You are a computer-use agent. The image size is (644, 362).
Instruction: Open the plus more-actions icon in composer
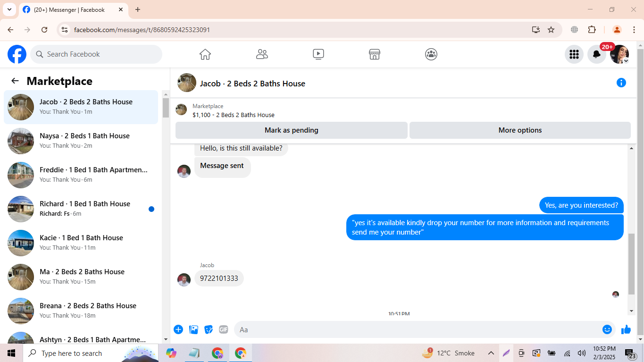(178, 329)
